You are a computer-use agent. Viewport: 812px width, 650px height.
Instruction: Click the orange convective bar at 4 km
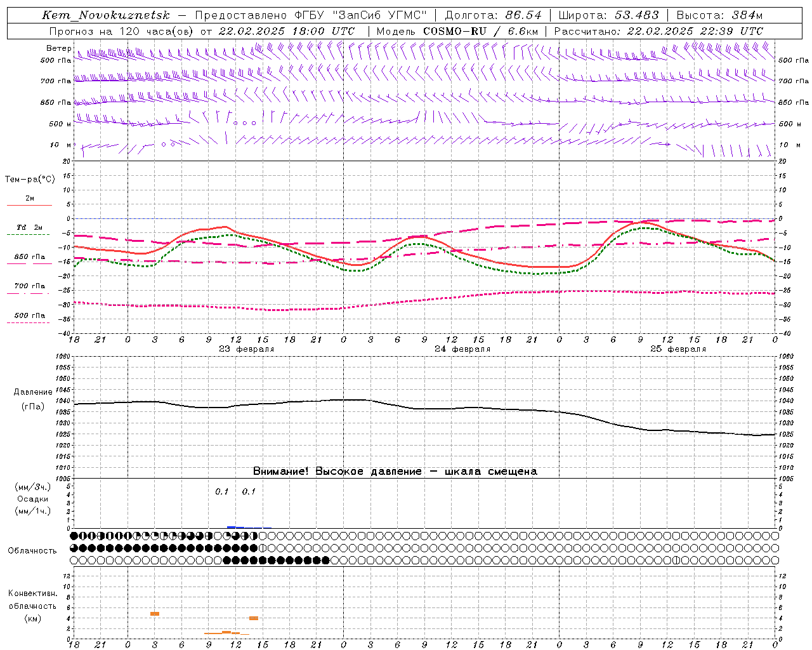pos(254,618)
